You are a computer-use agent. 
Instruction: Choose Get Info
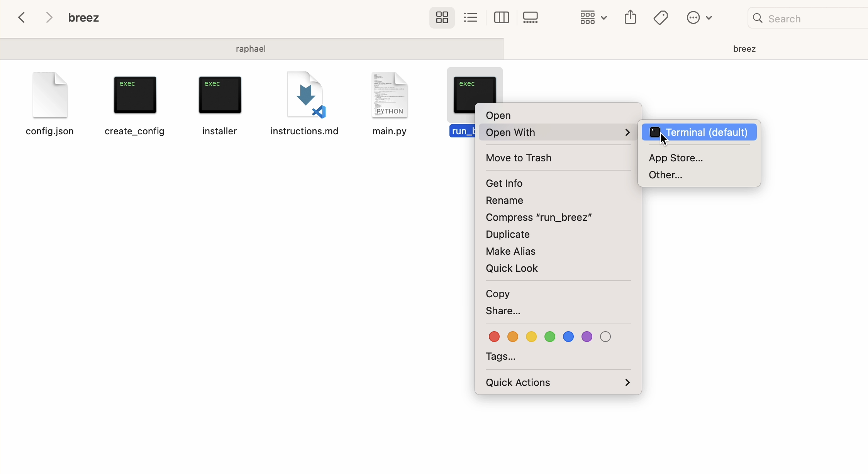click(x=558, y=183)
